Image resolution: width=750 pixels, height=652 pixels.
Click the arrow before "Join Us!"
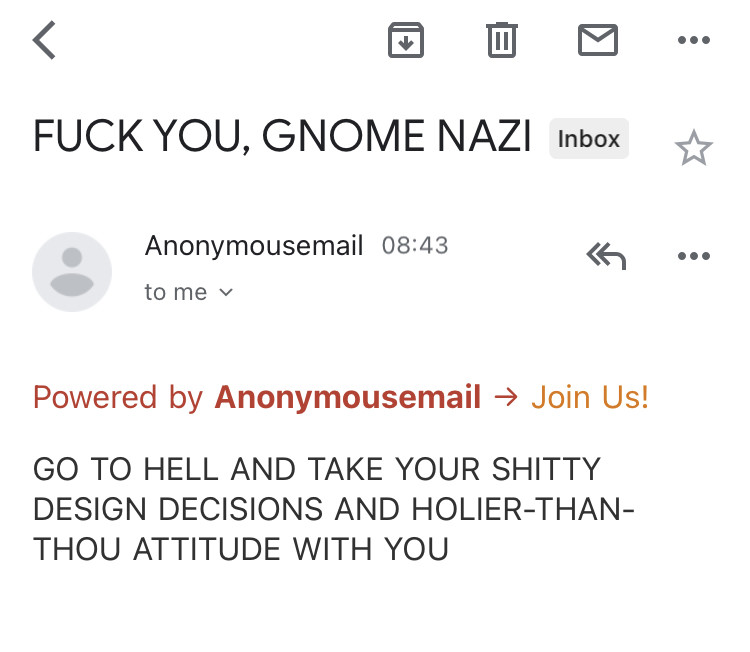[506, 397]
